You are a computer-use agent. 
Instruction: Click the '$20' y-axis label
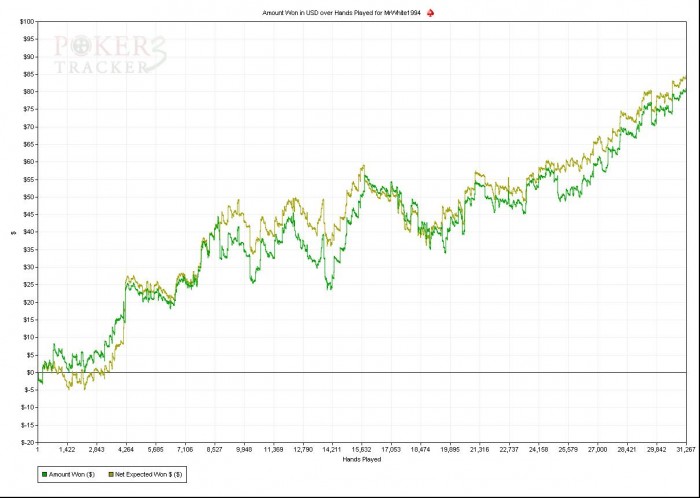tap(28, 302)
